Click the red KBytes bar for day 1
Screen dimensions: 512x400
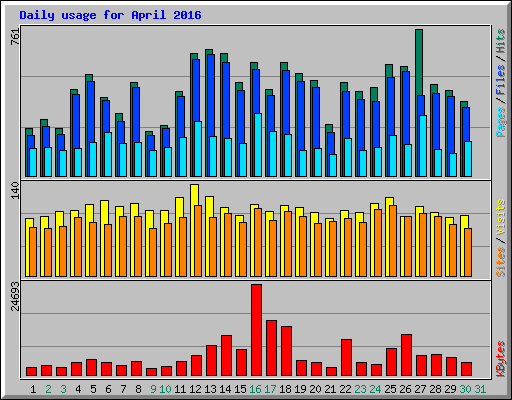pyautogui.click(x=31, y=372)
